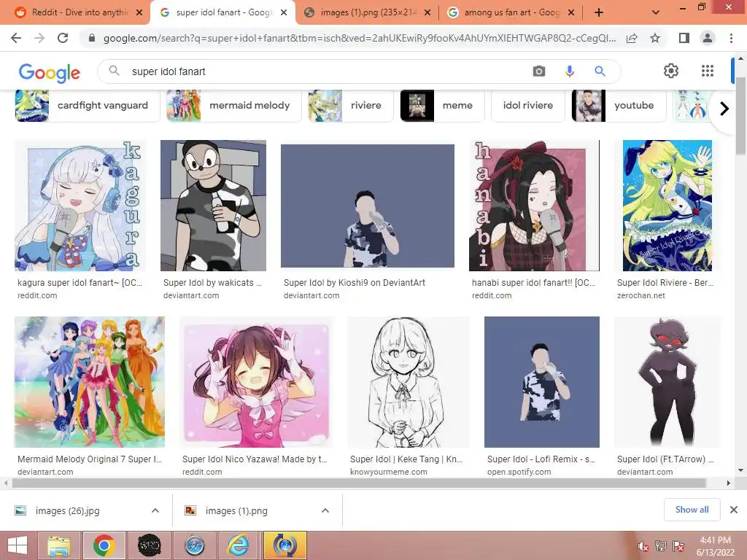
Task: Share this page via the share icon
Action: coord(632,38)
